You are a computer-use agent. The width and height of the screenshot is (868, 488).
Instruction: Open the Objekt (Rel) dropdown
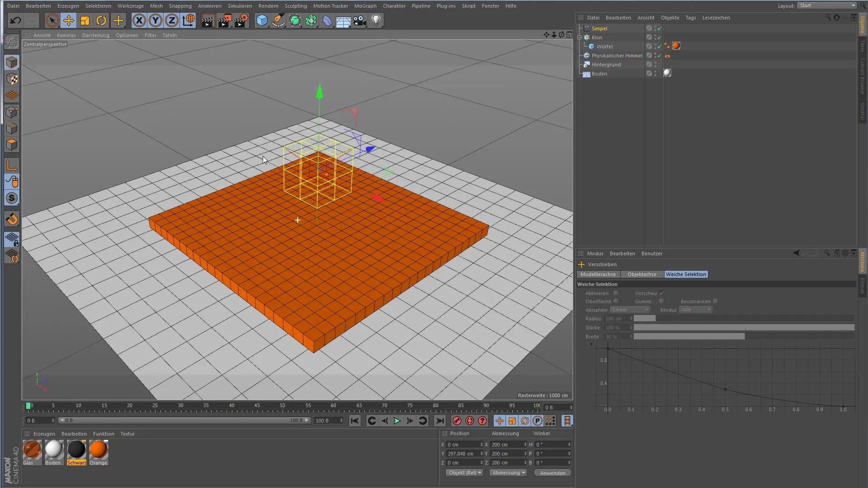(464, 473)
